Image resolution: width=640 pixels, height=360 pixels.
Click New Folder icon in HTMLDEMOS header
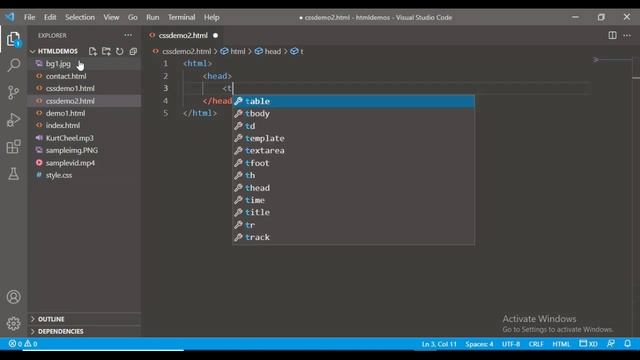pyautogui.click(x=106, y=51)
